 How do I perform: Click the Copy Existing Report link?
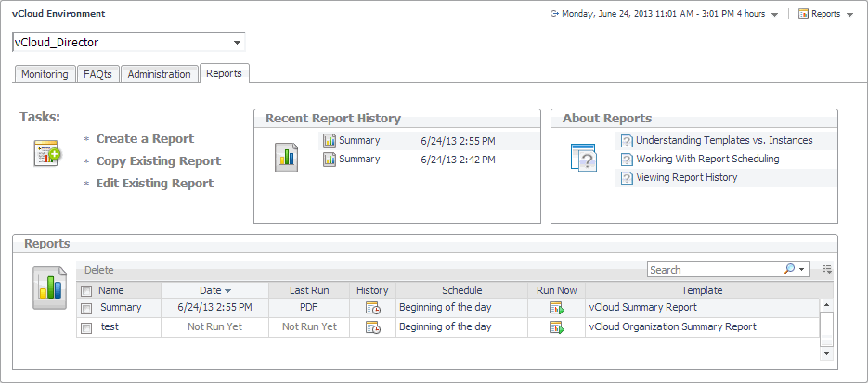159,161
